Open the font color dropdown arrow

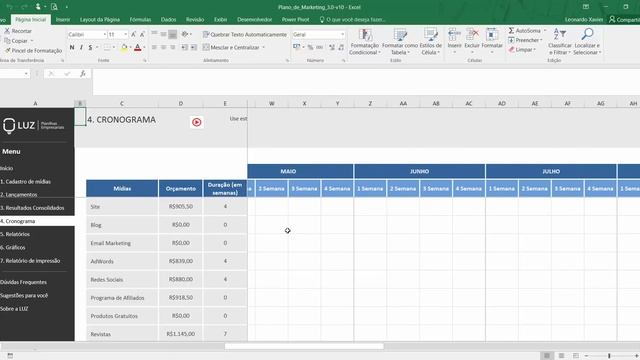tap(144, 48)
